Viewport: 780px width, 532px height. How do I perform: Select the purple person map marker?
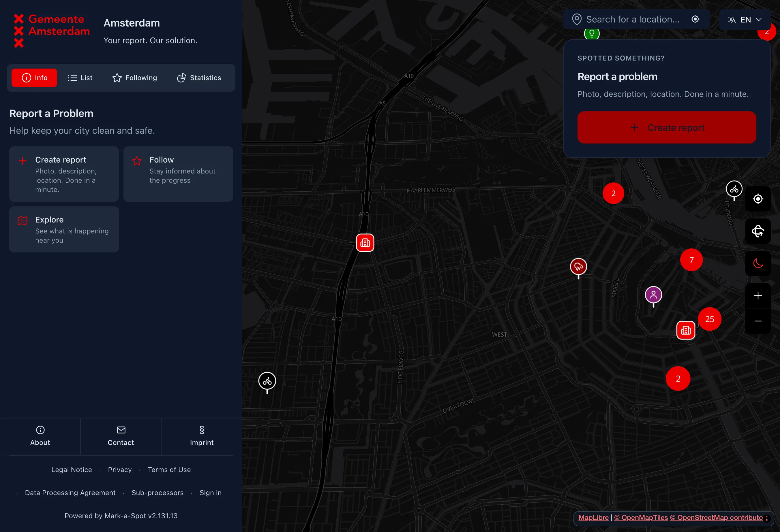click(653, 296)
